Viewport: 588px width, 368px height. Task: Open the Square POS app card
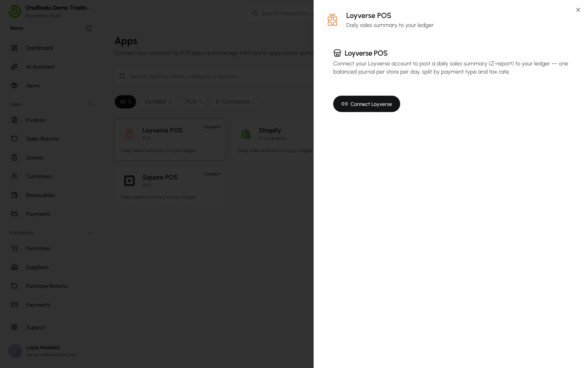coord(170,186)
